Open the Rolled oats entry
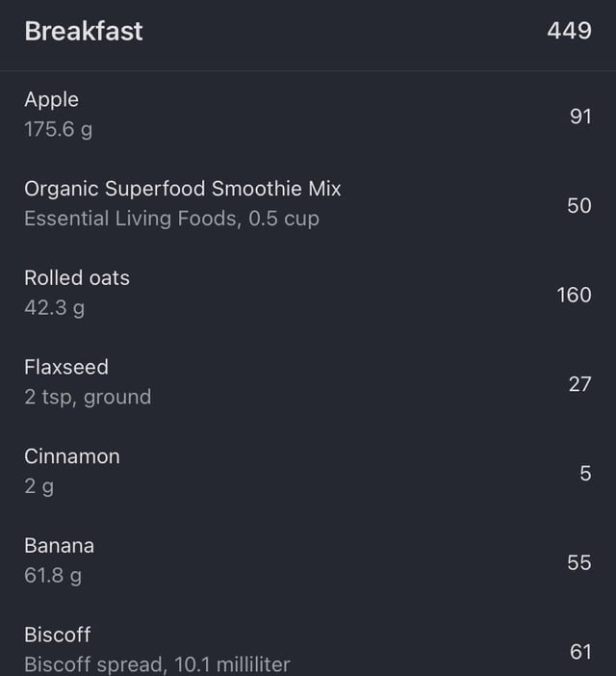This screenshot has height=676, width=616. click(x=77, y=278)
